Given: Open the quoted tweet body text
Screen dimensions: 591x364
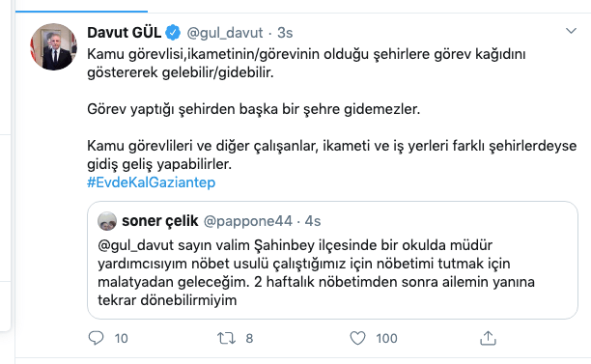Looking at the screenshot, I should coord(316,273).
